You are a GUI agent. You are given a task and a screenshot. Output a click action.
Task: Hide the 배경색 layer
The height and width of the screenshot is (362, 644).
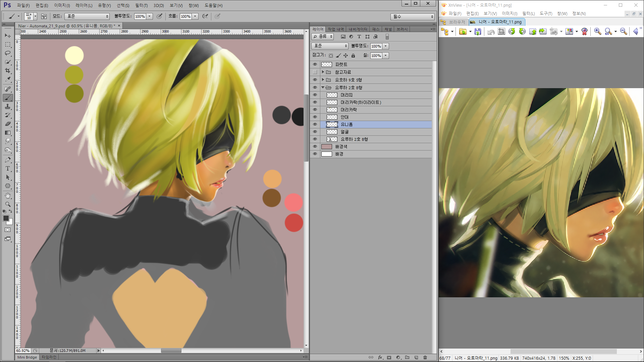[315, 146]
